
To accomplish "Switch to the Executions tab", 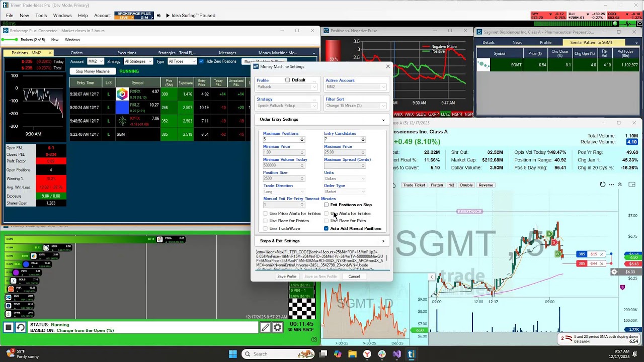I will (x=127, y=53).
